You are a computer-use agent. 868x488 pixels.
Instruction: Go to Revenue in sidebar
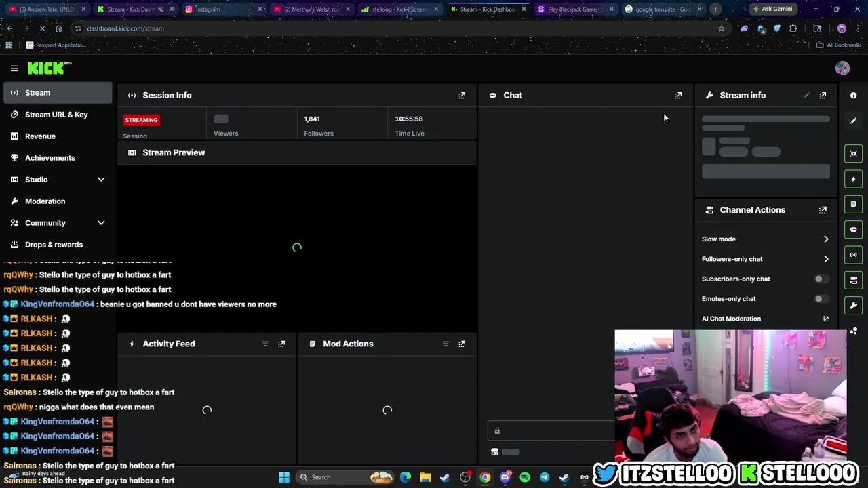point(58,136)
